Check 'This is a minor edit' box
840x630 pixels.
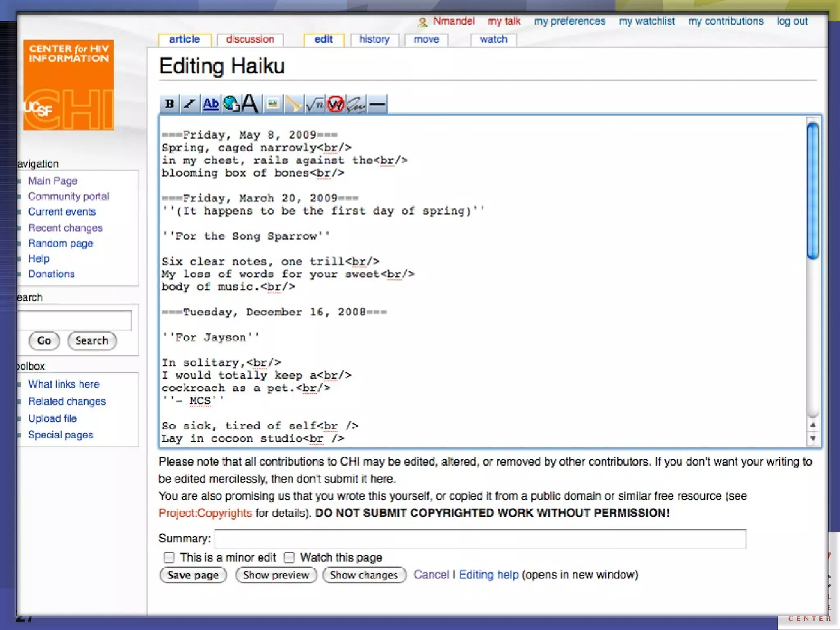point(169,557)
